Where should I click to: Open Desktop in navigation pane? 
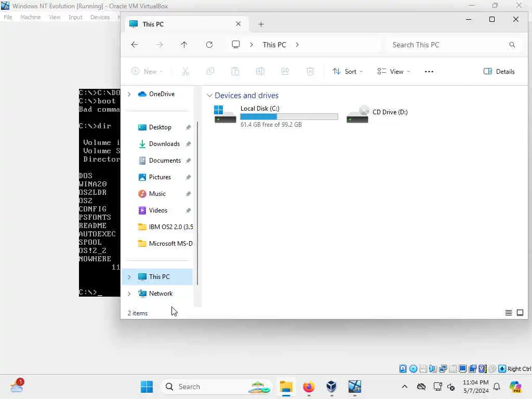point(160,127)
